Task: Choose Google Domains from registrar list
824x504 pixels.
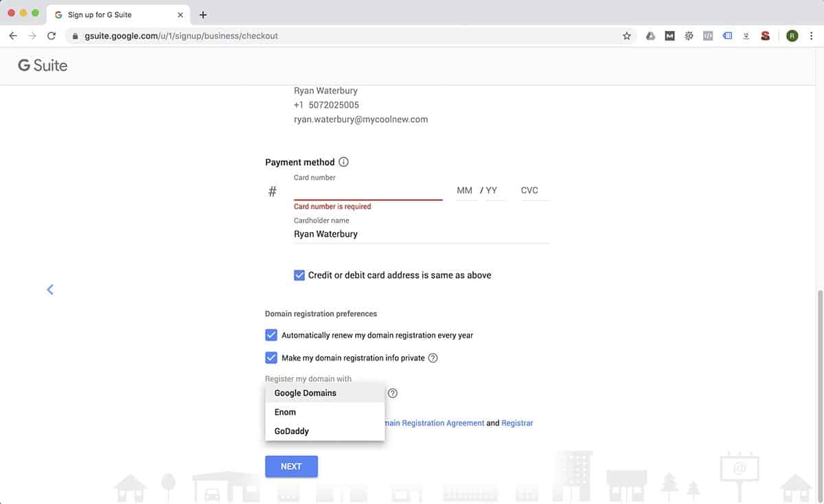Action: coord(325,393)
